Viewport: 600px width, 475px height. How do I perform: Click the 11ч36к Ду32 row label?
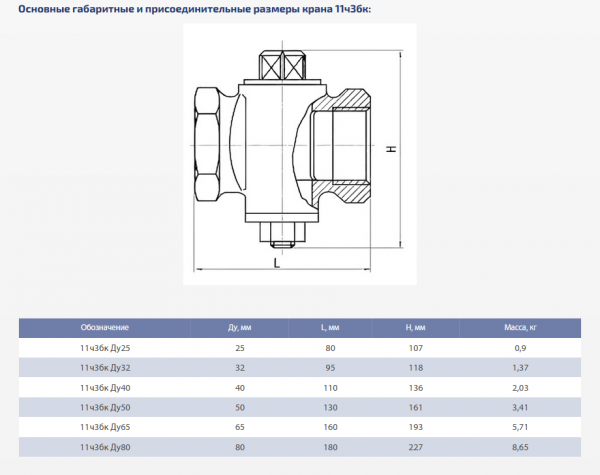(x=105, y=368)
